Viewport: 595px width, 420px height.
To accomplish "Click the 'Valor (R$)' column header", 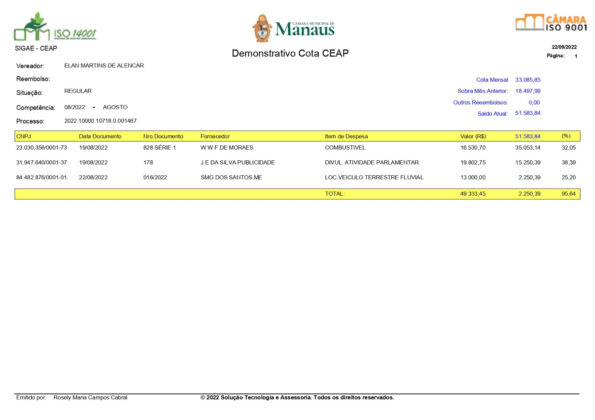I will 473,136.
